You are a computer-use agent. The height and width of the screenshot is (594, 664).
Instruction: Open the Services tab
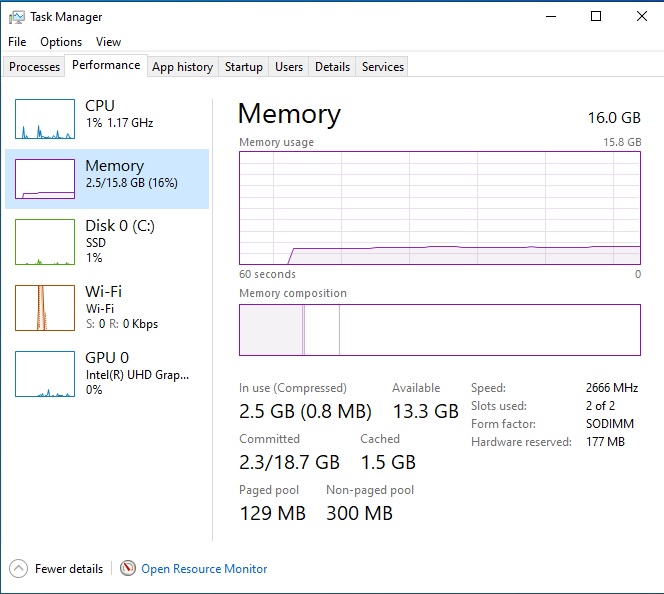pos(383,67)
